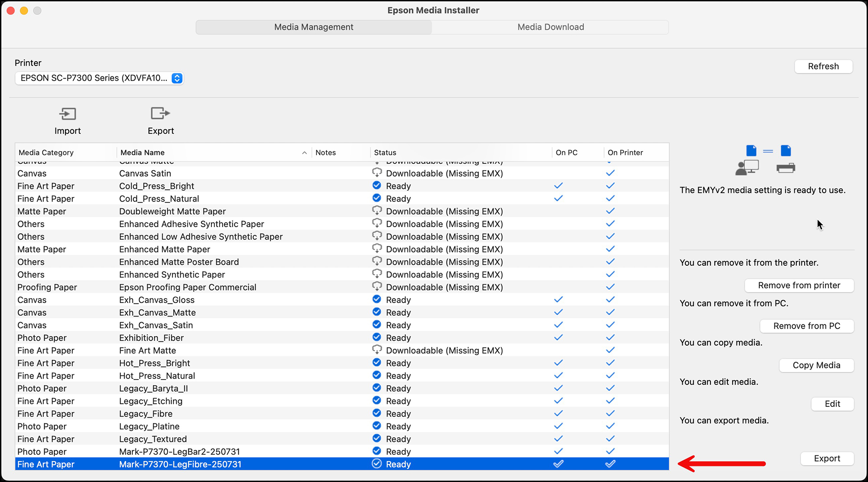Click download icon for Doubleweight Matte Paper

point(377,211)
